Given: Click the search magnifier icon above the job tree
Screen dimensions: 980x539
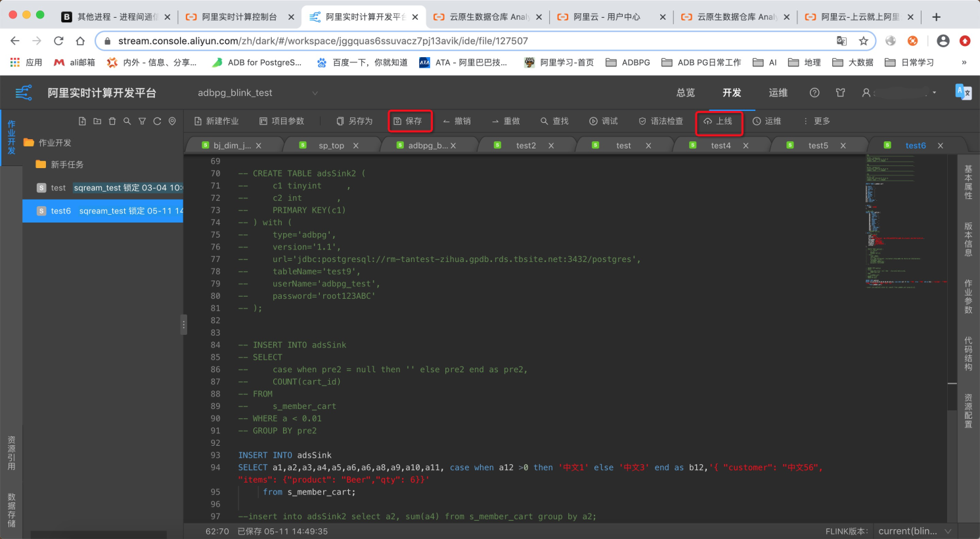Looking at the screenshot, I should 127,121.
